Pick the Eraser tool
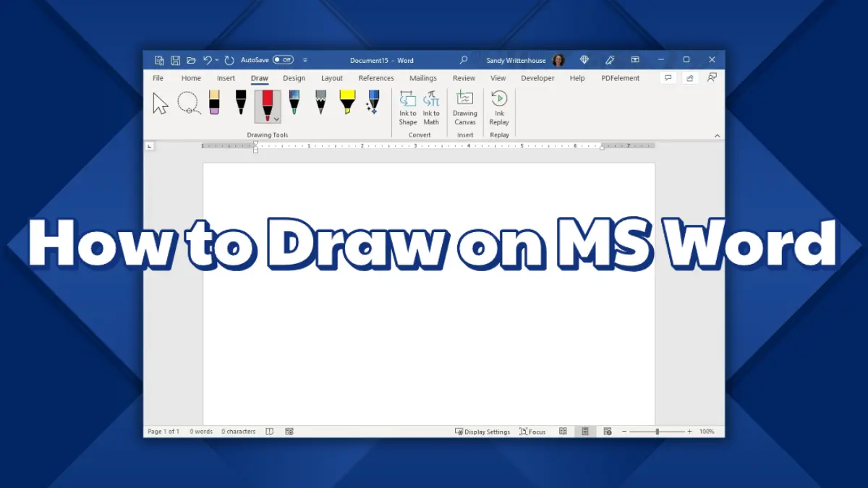Screen dimensions: 868x488 [x=214, y=102]
